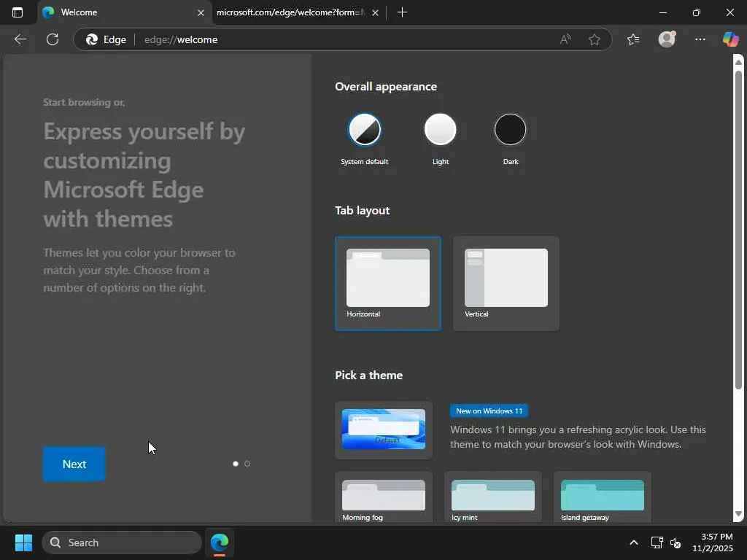Open a new tab with plus icon
This screenshot has height=560, width=747.
402,12
